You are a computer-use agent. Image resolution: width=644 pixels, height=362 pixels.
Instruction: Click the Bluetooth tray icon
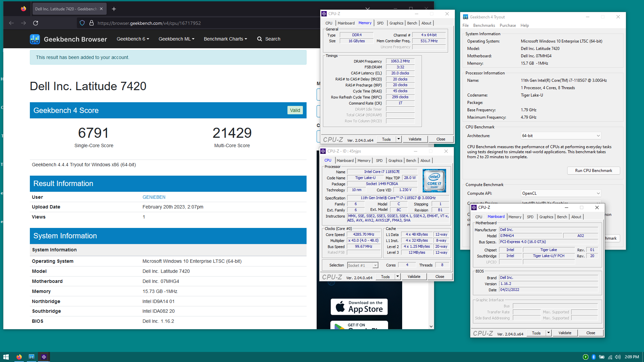tap(593, 357)
